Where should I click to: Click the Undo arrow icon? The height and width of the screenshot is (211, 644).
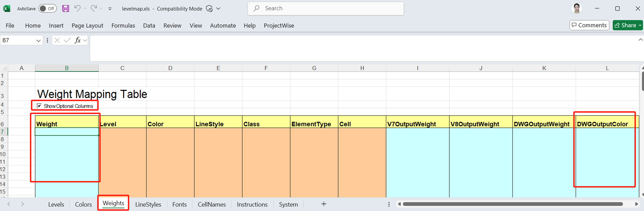coord(77,8)
